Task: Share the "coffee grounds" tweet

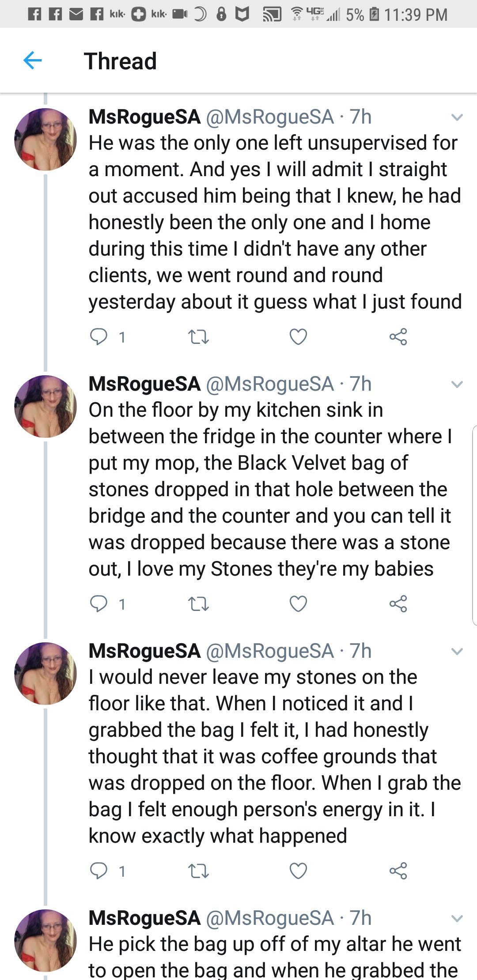Action: coord(398,871)
